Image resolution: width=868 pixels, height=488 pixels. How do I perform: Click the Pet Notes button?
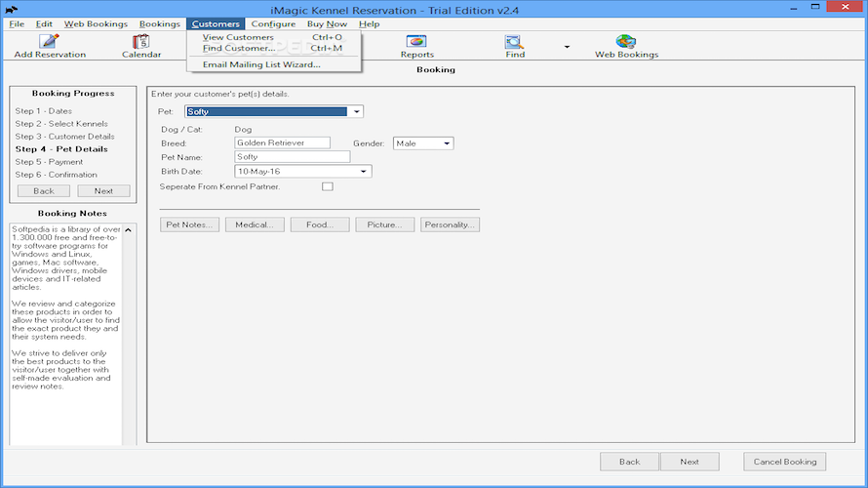(x=189, y=224)
